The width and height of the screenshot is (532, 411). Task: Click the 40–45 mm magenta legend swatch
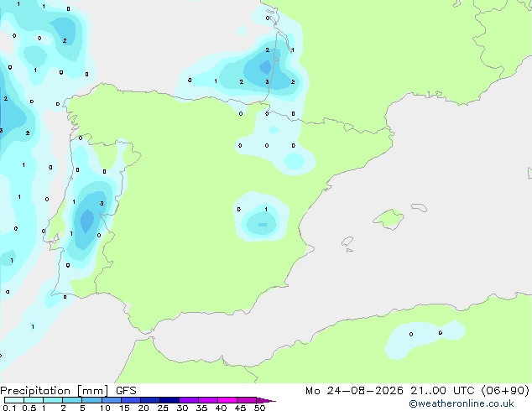pyautogui.click(x=227, y=400)
